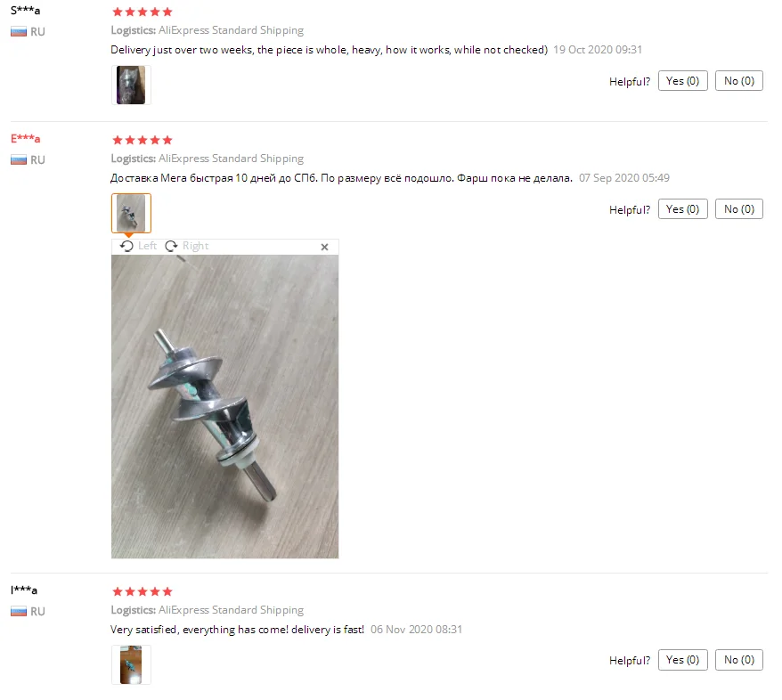The image size is (782, 700).
Task: Rotate the review photo left
Action: click(x=138, y=247)
